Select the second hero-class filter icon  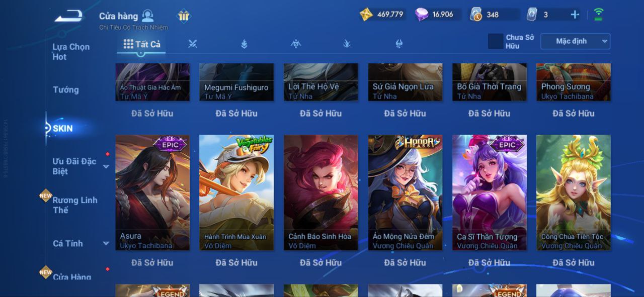pyautogui.click(x=244, y=44)
